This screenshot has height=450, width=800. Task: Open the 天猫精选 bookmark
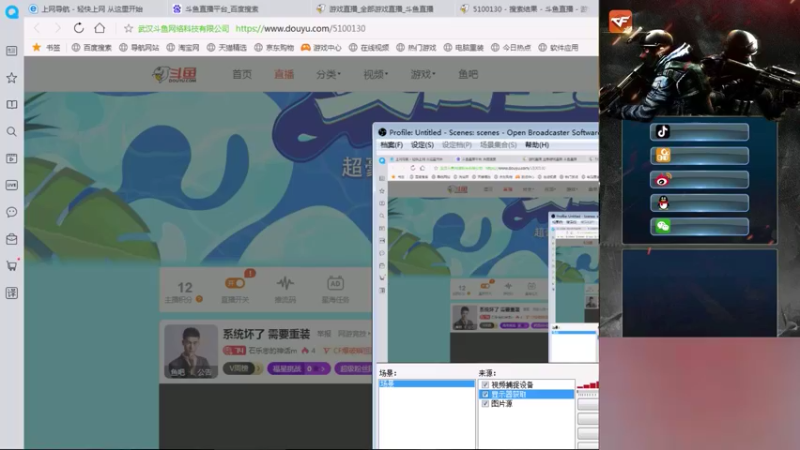pyautogui.click(x=227, y=47)
